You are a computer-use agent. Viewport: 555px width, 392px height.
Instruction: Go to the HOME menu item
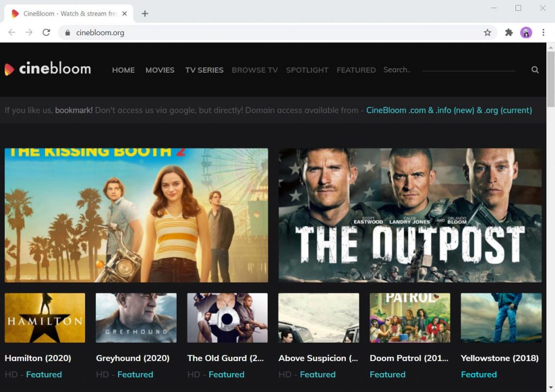point(124,70)
